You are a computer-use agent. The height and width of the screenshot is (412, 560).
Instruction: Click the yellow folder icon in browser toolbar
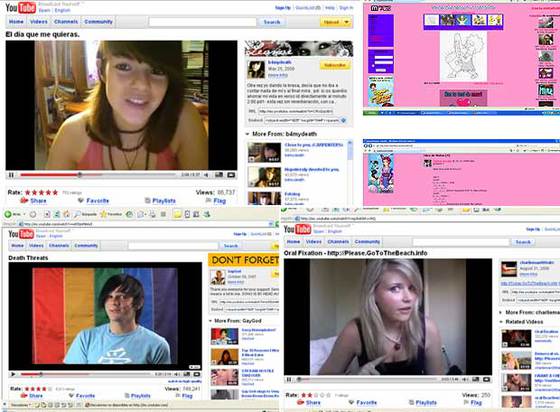tap(177, 214)
